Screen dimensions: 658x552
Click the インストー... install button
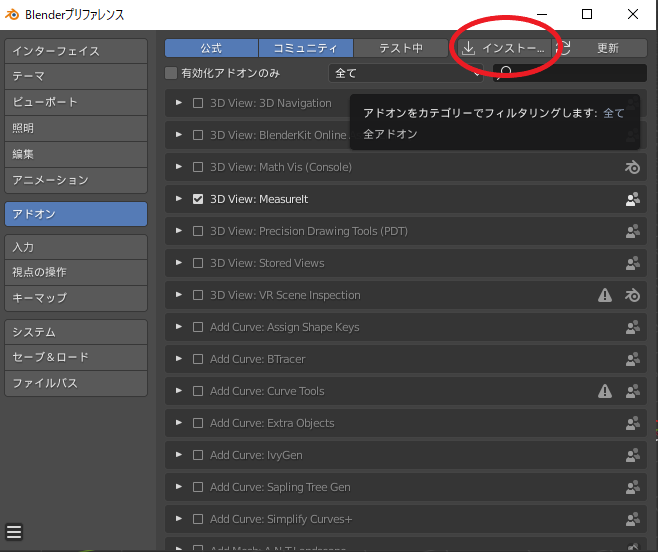[x=504, y=48]
